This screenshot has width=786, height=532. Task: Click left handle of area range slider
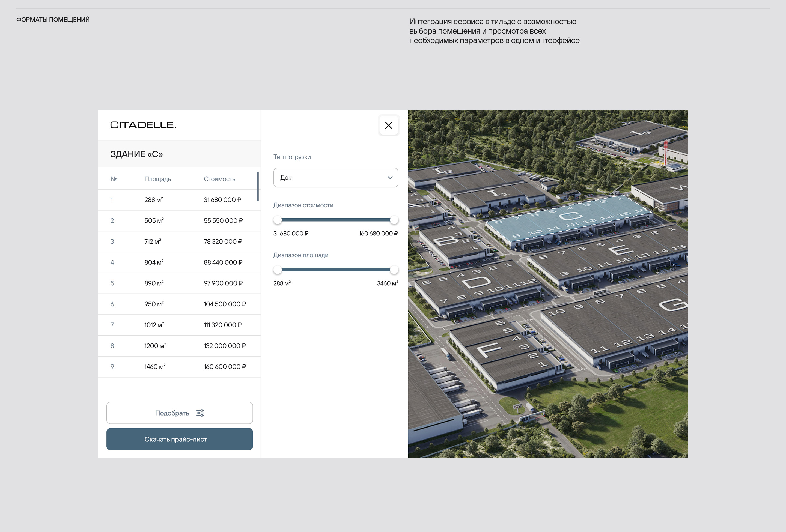point(277,270)
